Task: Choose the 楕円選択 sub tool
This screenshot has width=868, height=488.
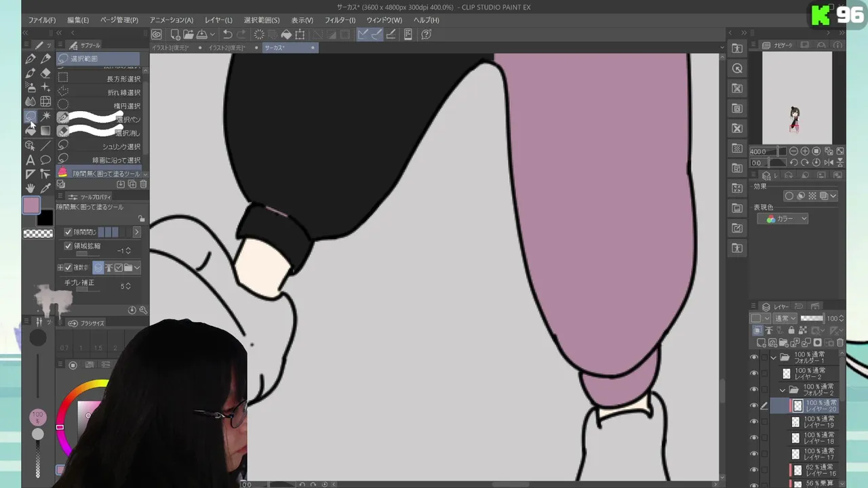Action: click(x=99, y=106)
